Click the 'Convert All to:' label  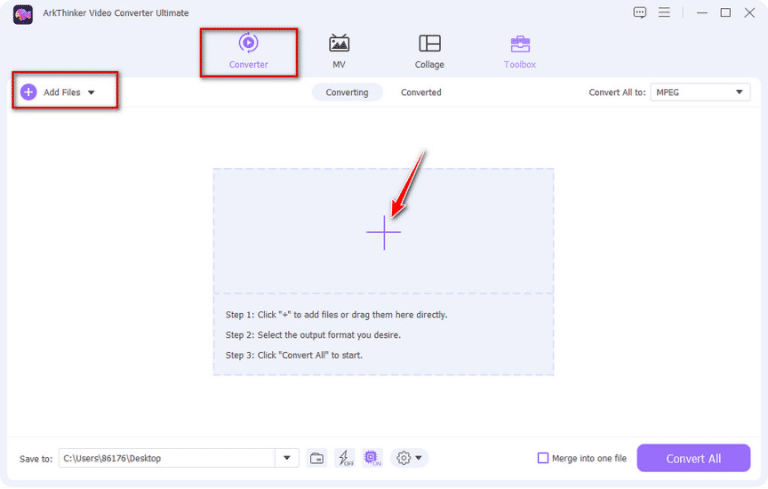617,92
